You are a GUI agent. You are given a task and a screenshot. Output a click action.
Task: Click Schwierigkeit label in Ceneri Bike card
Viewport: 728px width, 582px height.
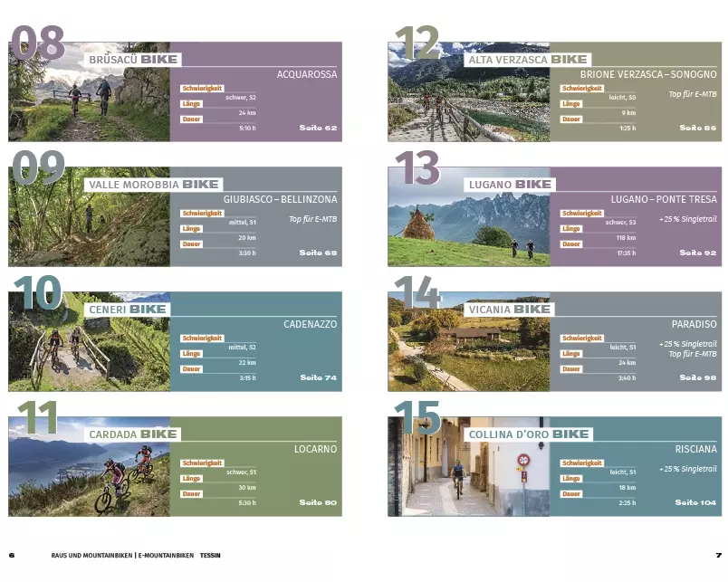click(202, 339)
